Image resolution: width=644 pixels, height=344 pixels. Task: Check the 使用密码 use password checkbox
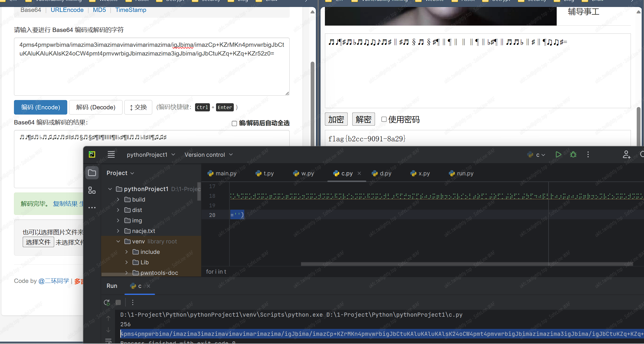point(384,119)
